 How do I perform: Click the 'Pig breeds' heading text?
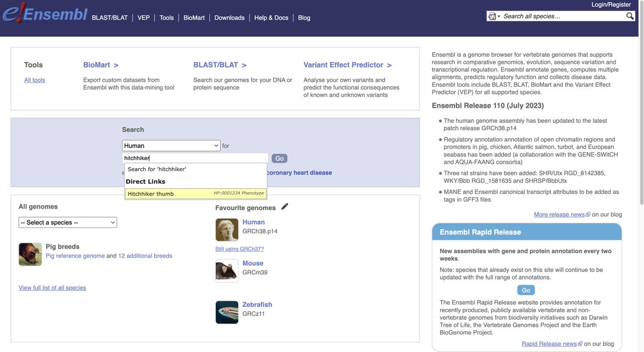click(62, 247)
